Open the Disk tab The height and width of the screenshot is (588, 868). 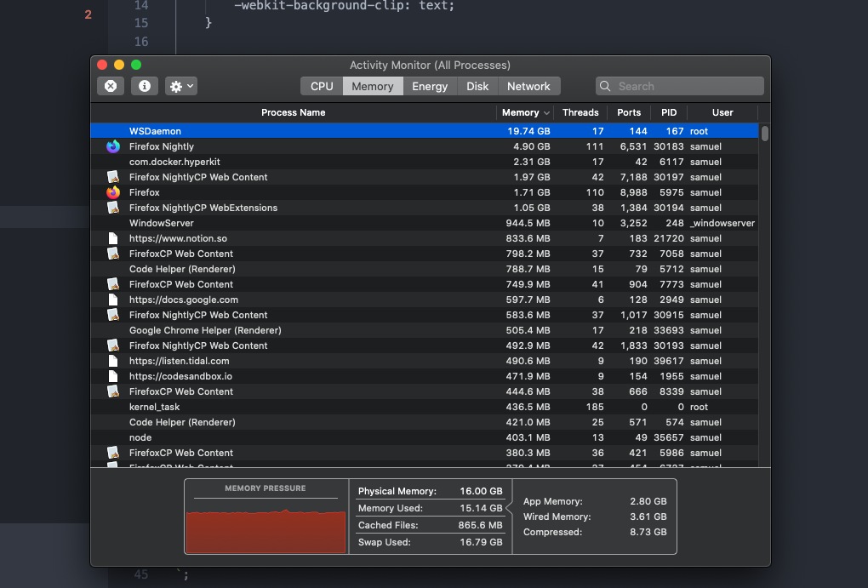coord(477,86)
